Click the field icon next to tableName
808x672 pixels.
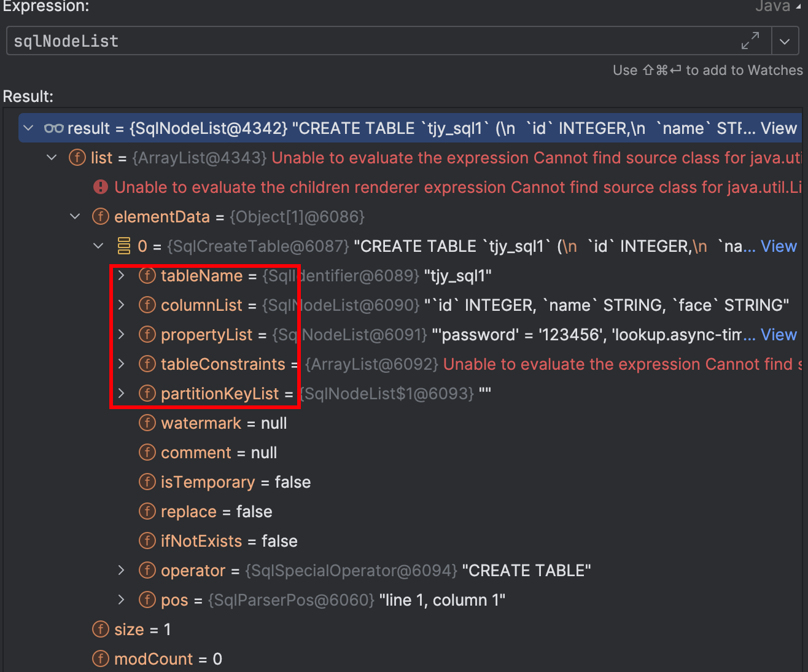(x=147, y=276)
